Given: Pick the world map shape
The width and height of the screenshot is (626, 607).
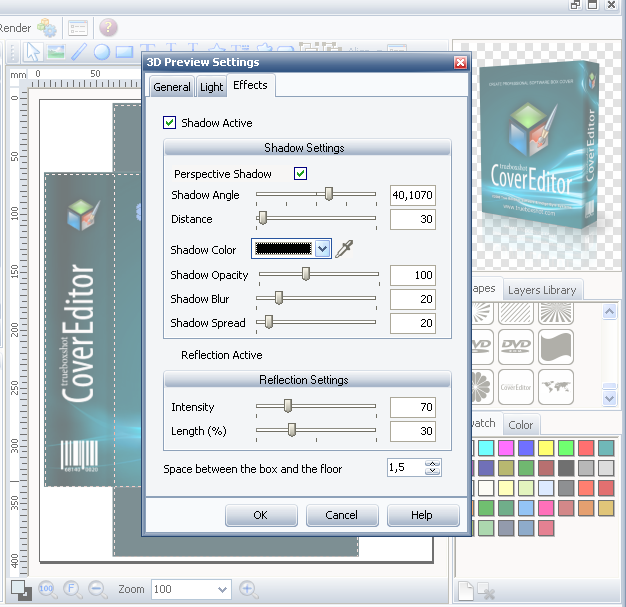Looking at the screenshot, I should tap(555, 386).
